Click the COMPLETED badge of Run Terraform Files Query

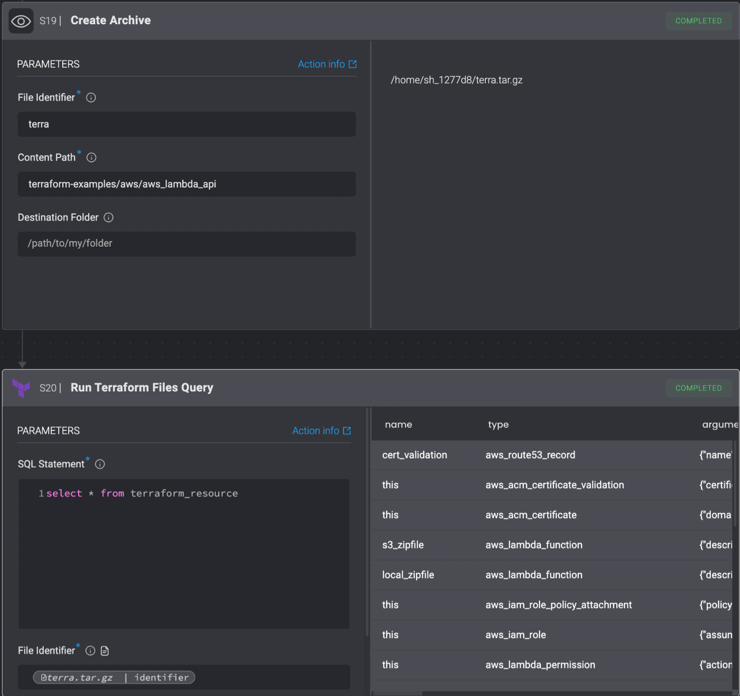698,388
